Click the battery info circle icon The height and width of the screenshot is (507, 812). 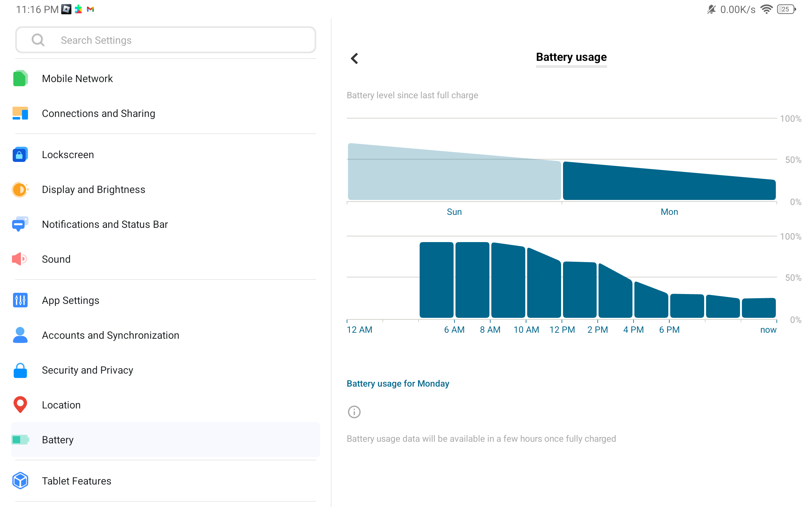click(354, 412)
